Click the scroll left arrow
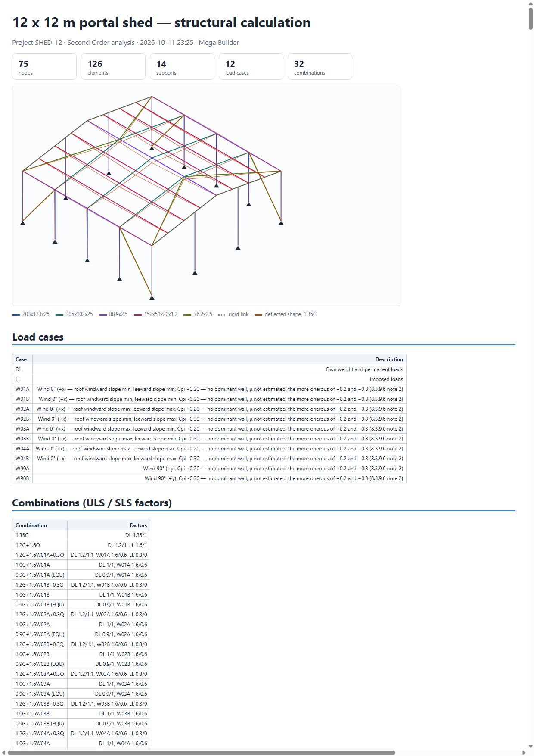Viewport: 534px width, 756px height. tap(3, 753)
